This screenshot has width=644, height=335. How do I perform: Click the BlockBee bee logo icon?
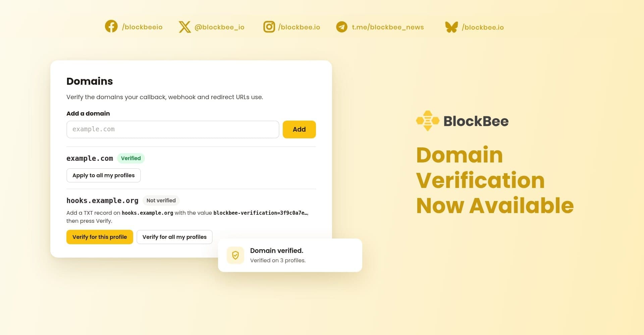(428, 121)
